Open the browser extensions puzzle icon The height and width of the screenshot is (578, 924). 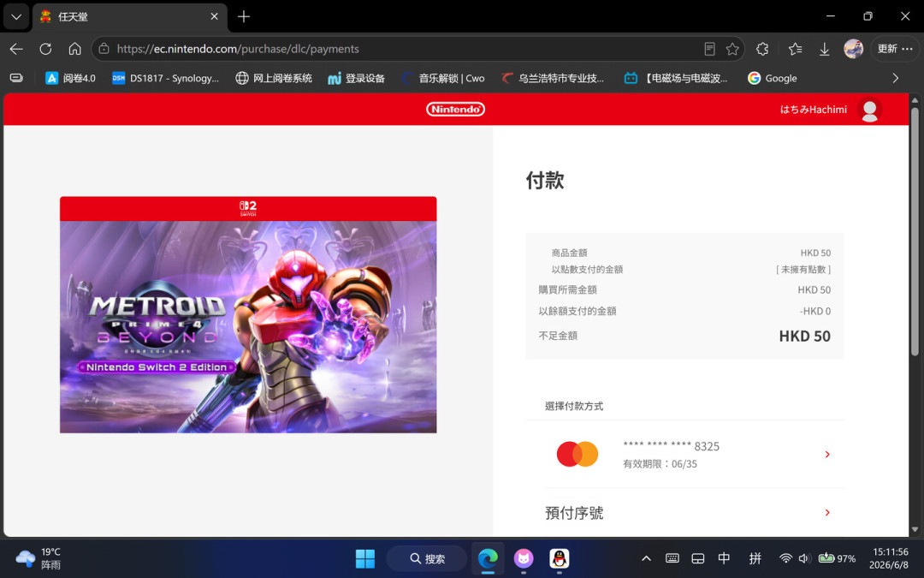coord(762,49)
